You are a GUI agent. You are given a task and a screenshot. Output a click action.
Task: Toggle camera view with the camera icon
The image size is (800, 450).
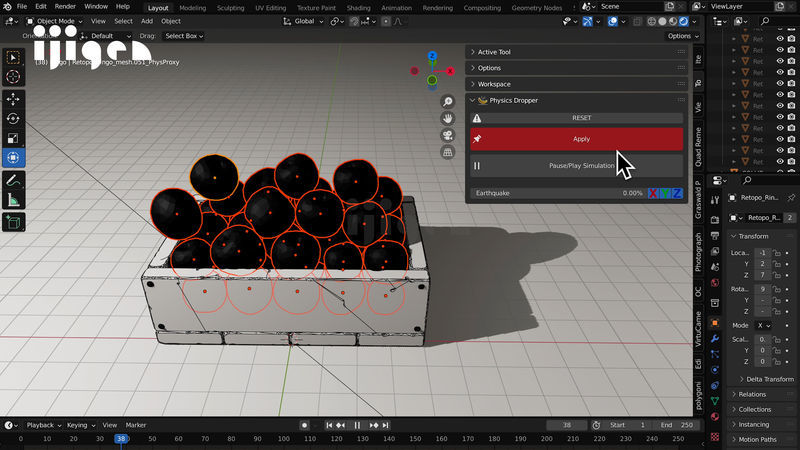pos(447,135)
